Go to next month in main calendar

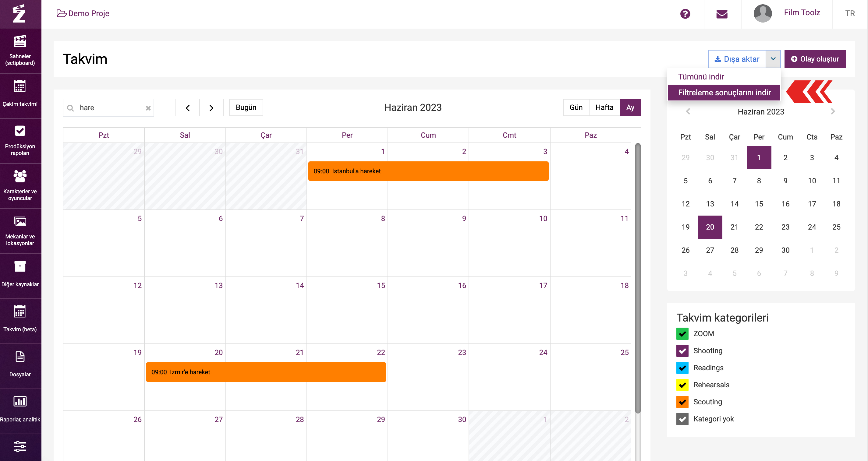tap(211, 108)
